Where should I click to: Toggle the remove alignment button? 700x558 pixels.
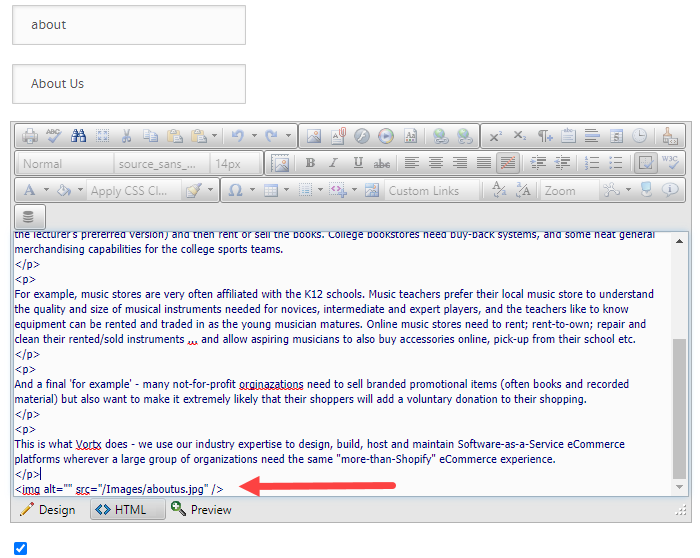pyautogui.click(x=508, y=163)
